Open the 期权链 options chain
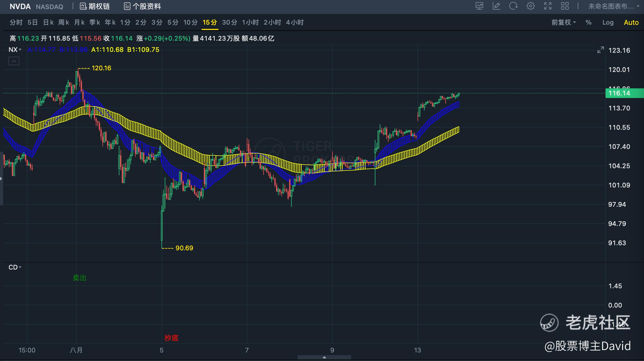The height and width of the screenshot is (361, 644). 95,6
